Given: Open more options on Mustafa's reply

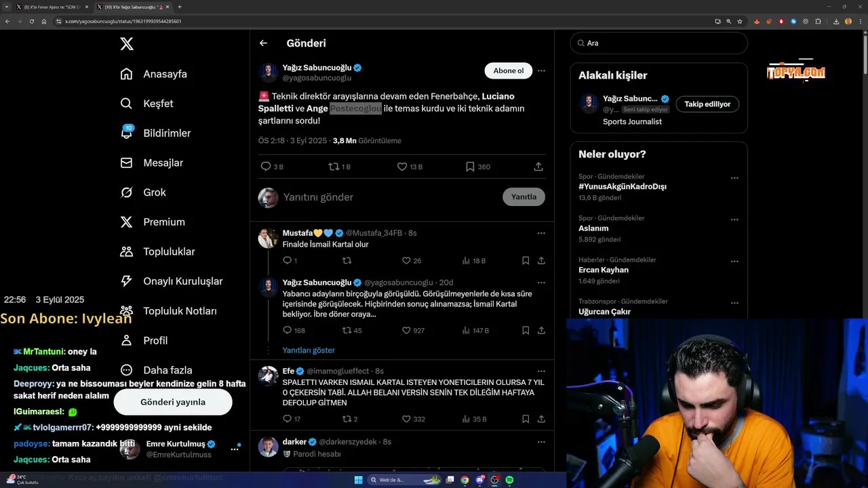Looking at the screenshot, I should [x=541, y=233].
